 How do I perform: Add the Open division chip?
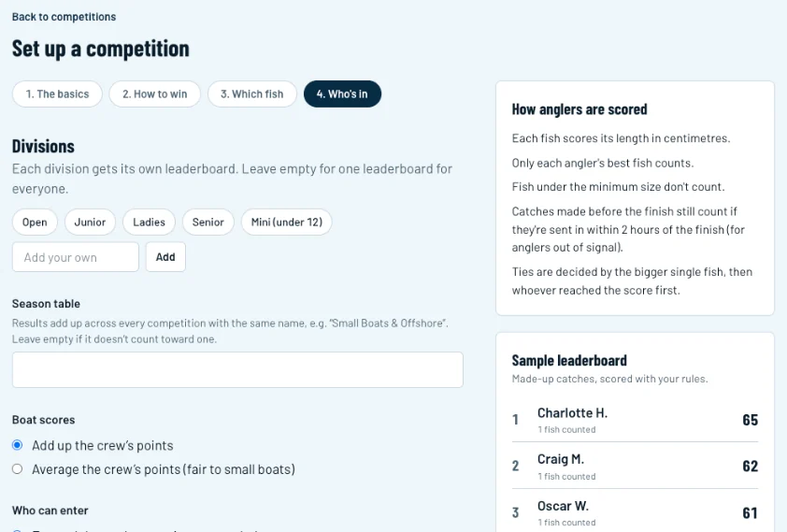click(x=35, y=222)
